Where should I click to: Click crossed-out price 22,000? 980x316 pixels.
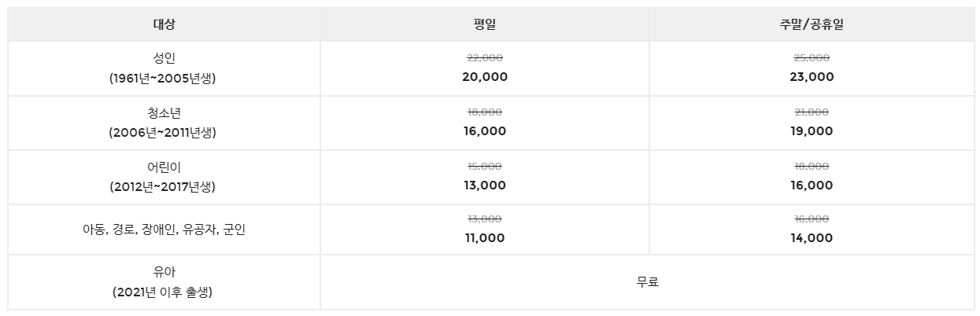tap(484, 58)
